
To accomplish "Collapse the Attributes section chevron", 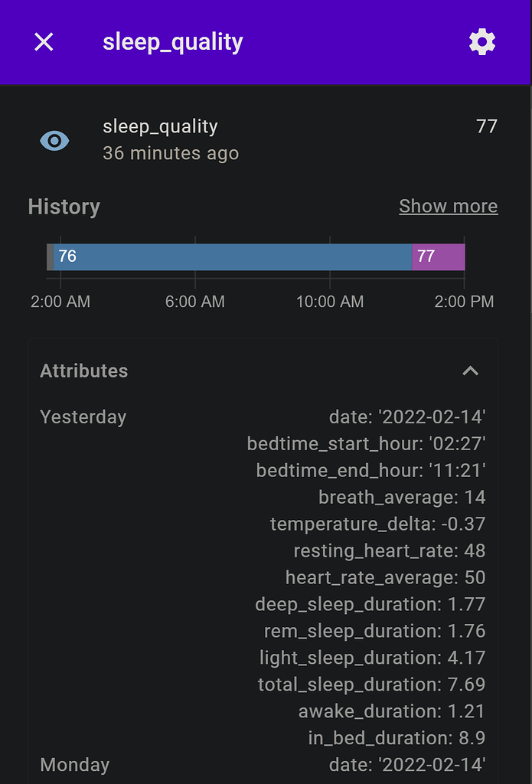I will (x=470, y=371).
